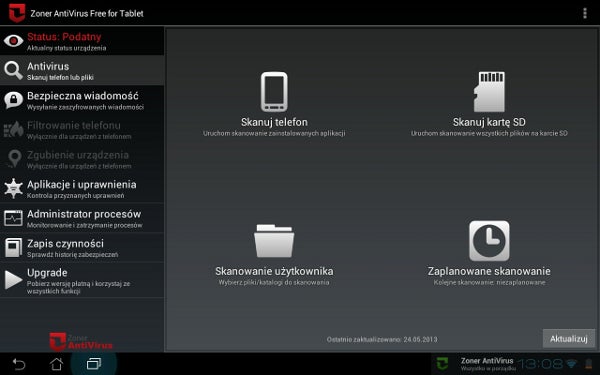Image resolution: width=600 pixels, height=375 pixels.
Task: Open Zapis czynności history section
Action: click(x=82, y=247)
